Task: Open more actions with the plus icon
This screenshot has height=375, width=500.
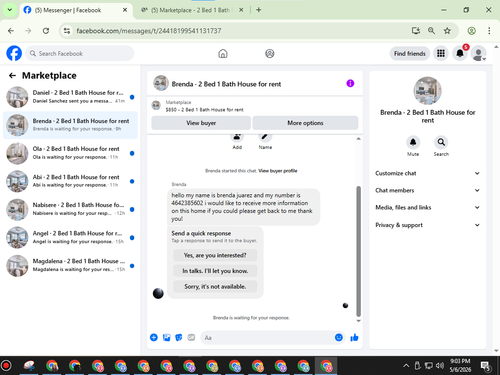Action: 154,337
